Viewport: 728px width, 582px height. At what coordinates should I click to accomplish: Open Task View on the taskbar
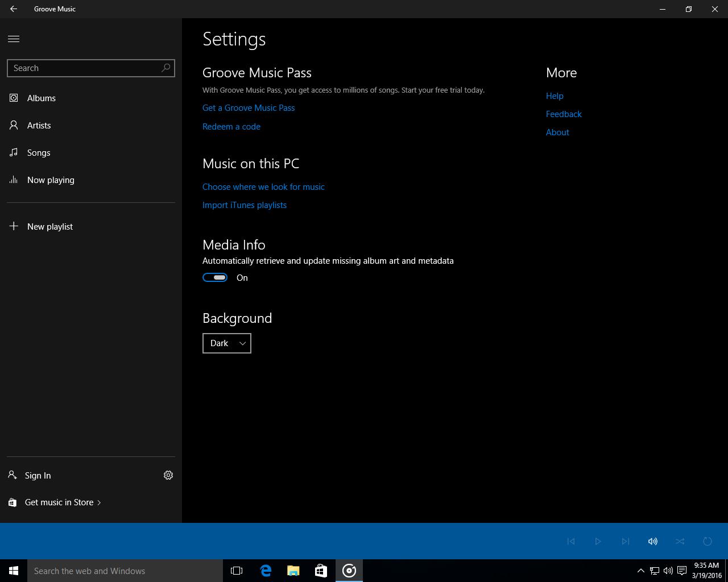pos(237,571)
